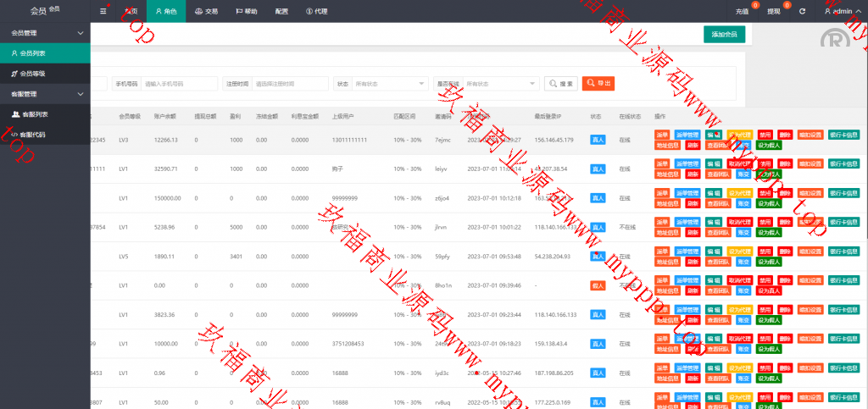Open the 状态 filter dropdown
Viewport: 868px width, 409px height.
click(390, 84)
